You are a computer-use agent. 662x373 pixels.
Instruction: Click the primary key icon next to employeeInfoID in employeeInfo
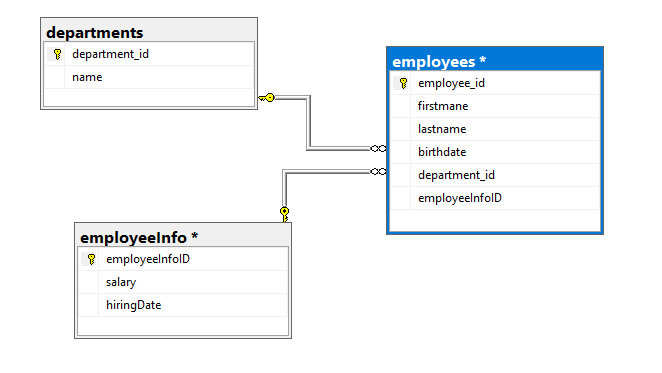[x=91, y=259]
